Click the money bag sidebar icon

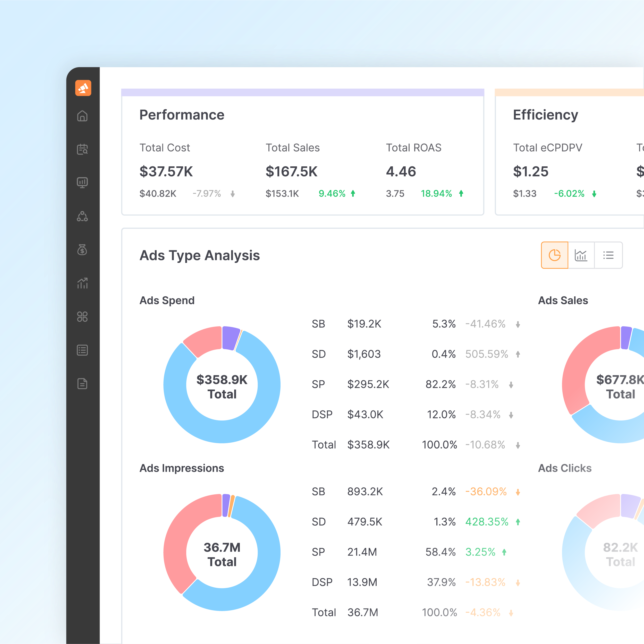(82, 250)
